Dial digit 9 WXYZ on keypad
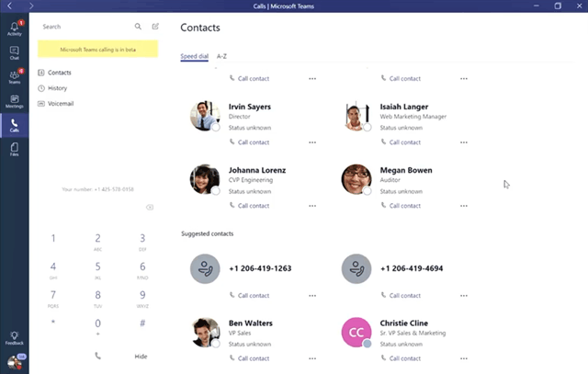This screenshot has height=374, width=588. 142,299
